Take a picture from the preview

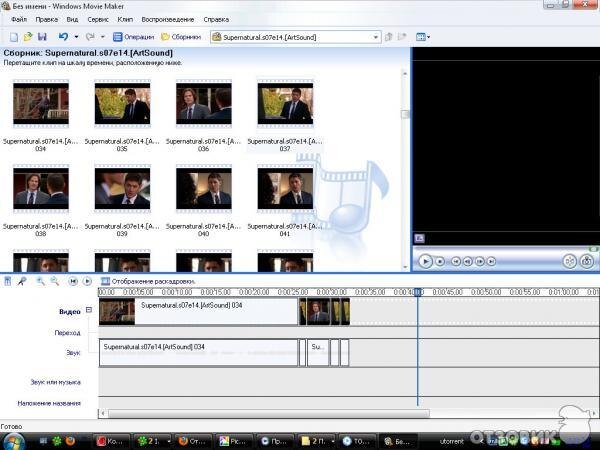587,261
